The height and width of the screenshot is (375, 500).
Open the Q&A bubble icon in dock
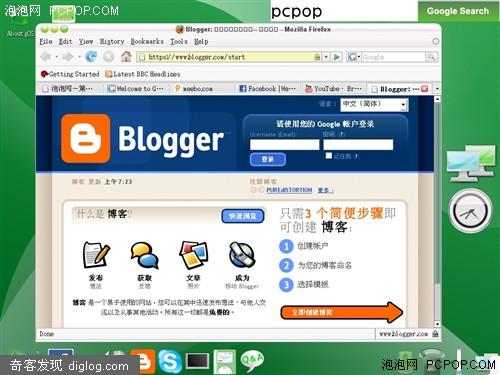click(252, 361)
